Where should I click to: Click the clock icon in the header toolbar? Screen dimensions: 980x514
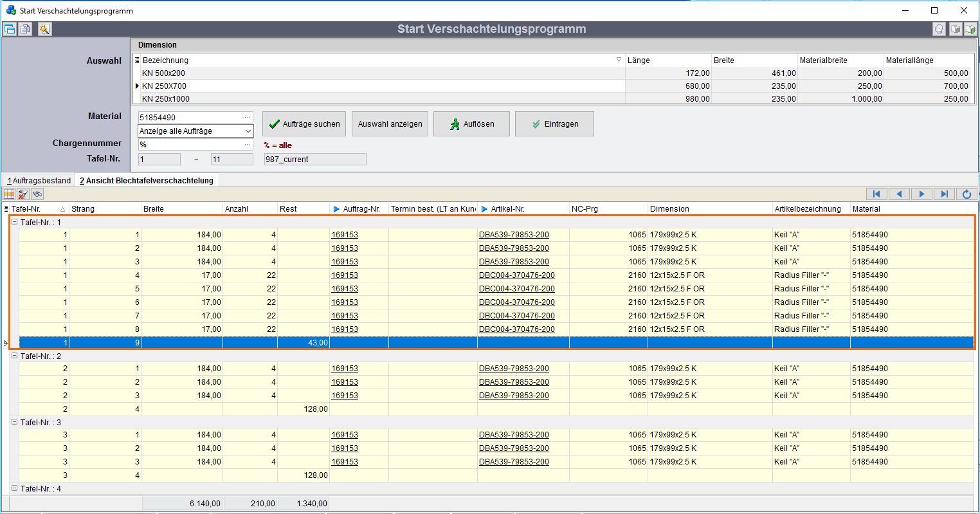pyautogui.click(x=939, y=29)
